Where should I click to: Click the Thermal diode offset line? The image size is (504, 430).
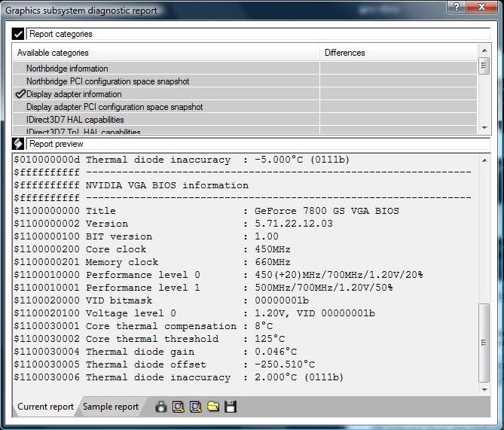click(164, 364)
